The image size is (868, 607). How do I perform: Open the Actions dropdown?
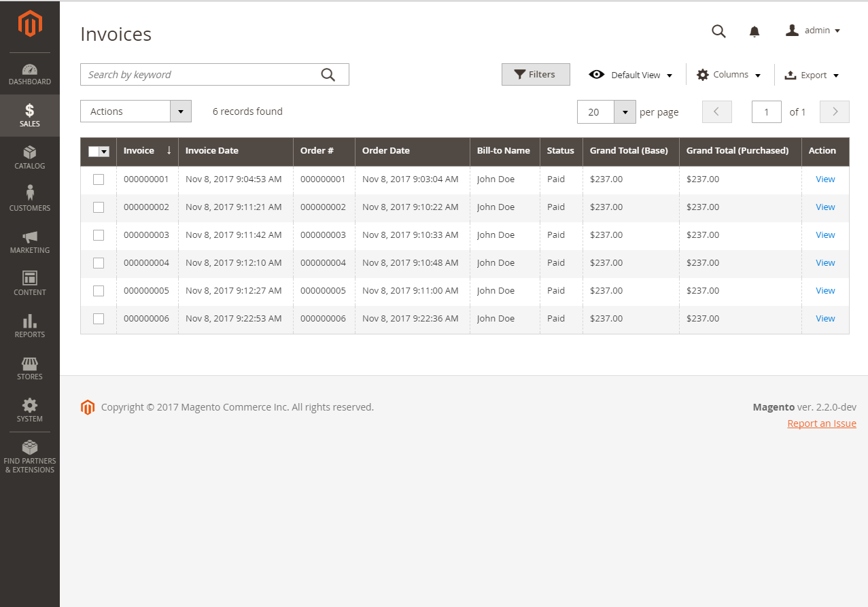point(135,111)
